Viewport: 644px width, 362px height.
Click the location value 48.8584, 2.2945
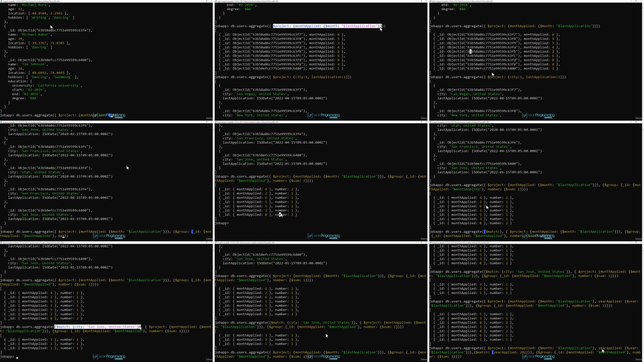pyautogui.click(x=48, y=13)
